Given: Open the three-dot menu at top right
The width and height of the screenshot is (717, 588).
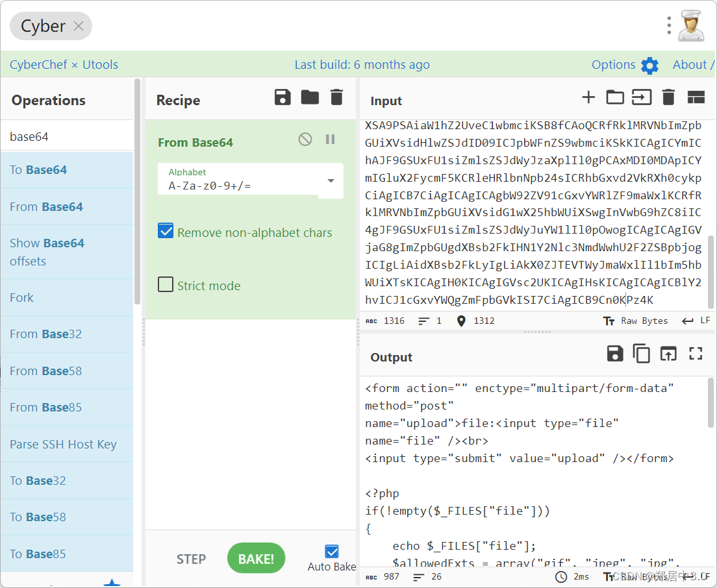Looking at the screenshot, I should pyautogui.click(x=669, y=25).
